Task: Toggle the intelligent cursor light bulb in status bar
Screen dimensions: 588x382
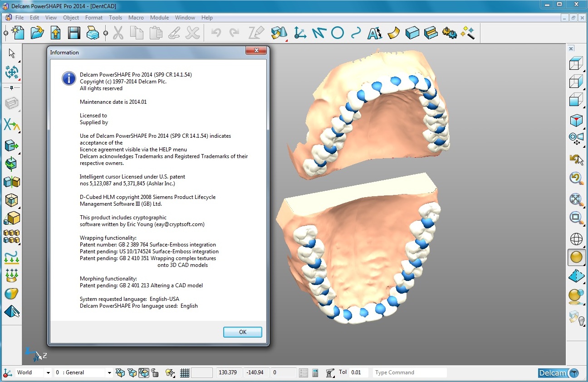Action: pyautogui.click(x=170, y=372)
